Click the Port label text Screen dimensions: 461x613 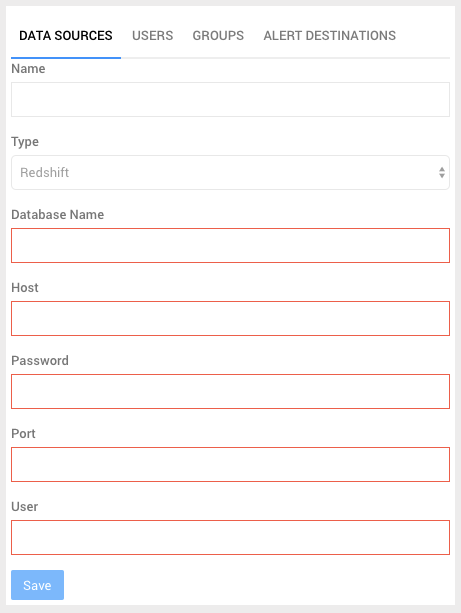click(x=23, y=434)
